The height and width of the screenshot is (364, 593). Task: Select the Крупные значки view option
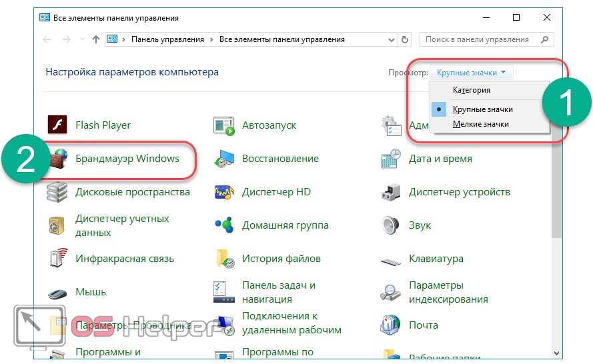(x=482, y=109)
